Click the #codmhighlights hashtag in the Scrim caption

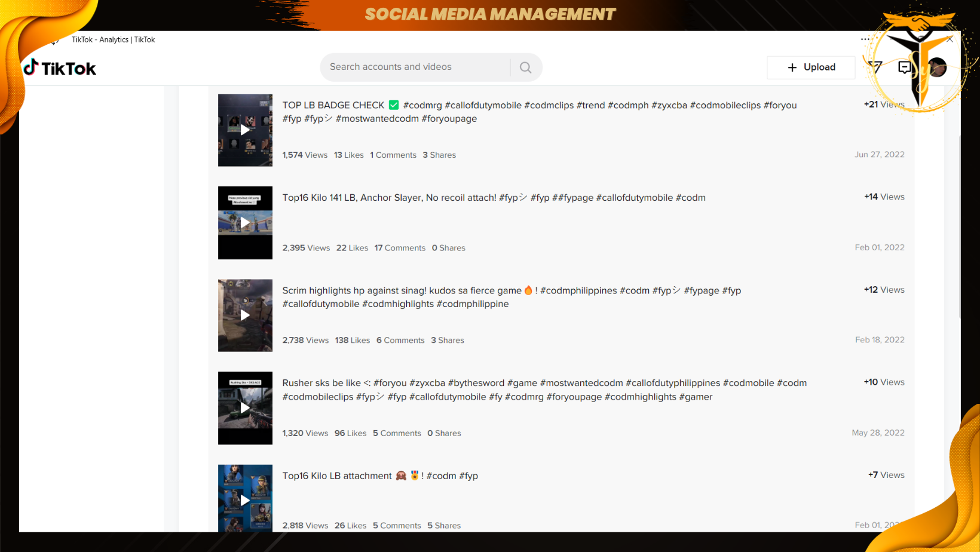click(x=398, y=304)
